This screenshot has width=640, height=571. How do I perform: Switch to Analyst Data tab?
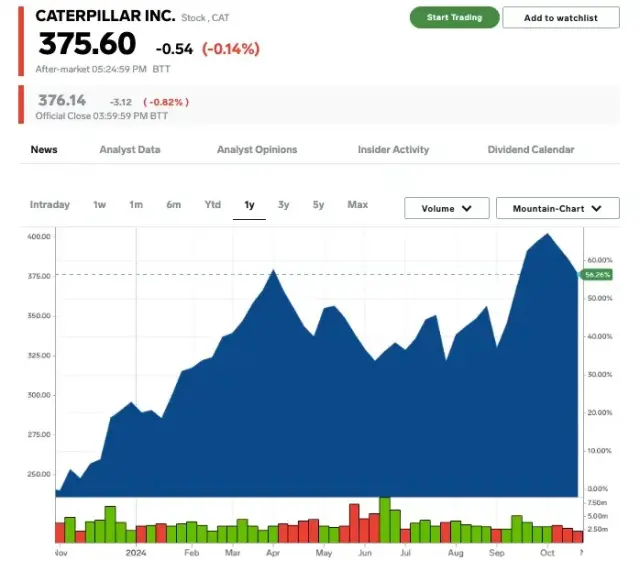pyautogui.click(x=130, y=149)
